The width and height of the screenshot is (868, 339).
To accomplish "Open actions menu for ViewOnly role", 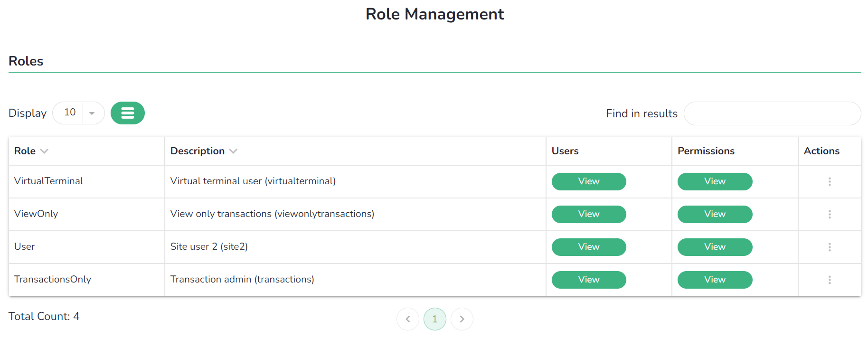I will point(829,214).
